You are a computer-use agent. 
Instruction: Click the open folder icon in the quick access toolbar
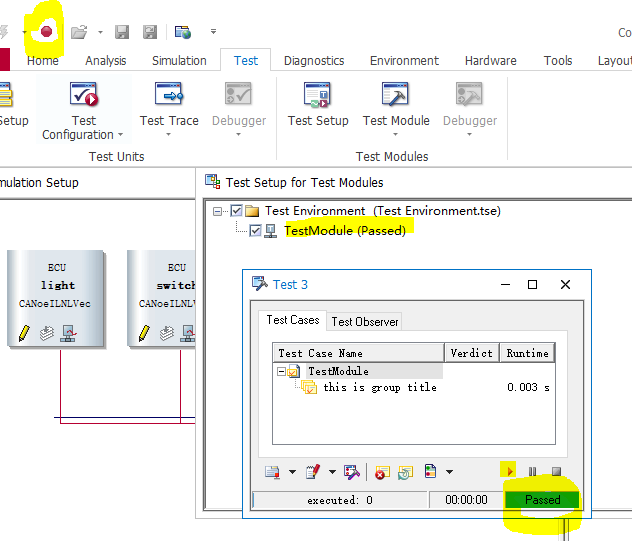(79, 32)
